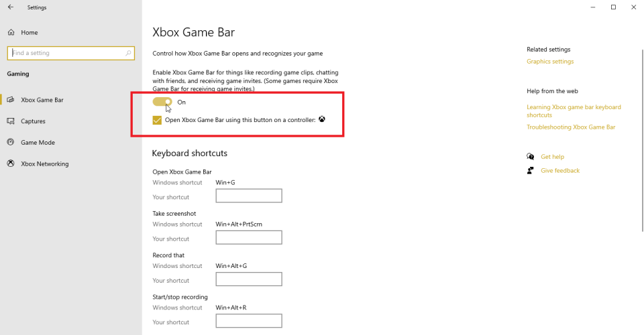Click the vertical scrollbar on the right
This screenshot has height=335, width=644.
click(643, 140)
